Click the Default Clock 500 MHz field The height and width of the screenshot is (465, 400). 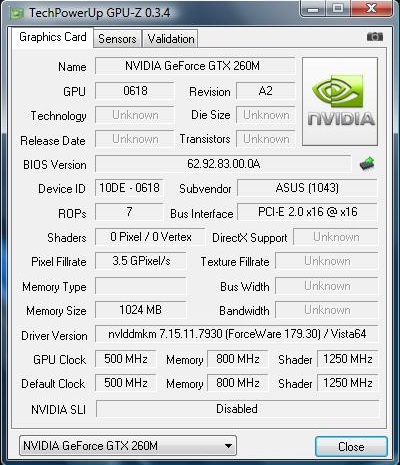coord(126,383)
